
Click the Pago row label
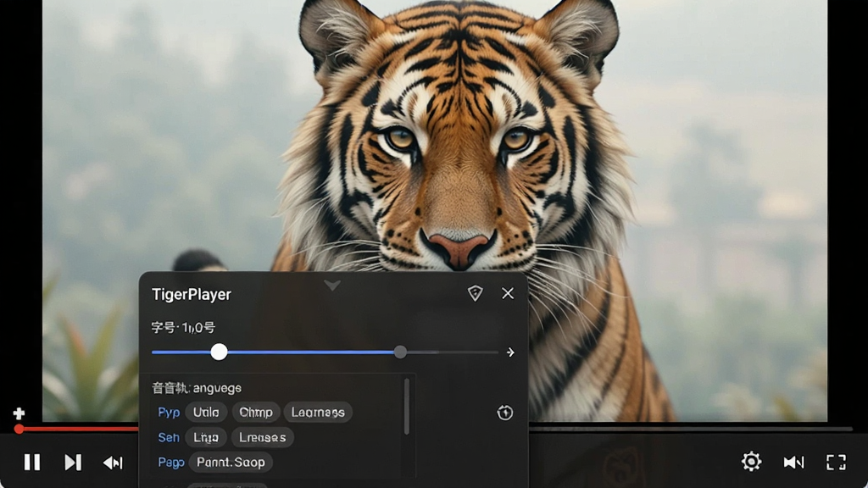pyautogui.click(x=171, y=463)
